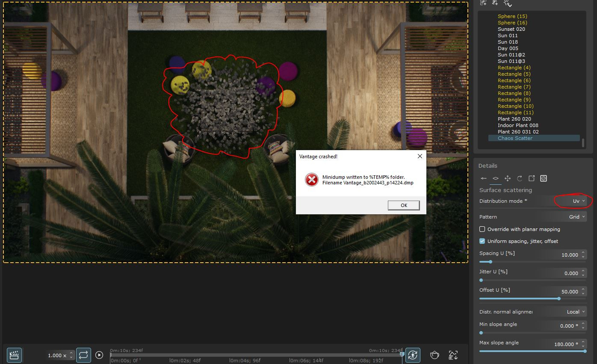
Task: Select Plant 260 031 02 in the object list
Action: click(518, 132)
